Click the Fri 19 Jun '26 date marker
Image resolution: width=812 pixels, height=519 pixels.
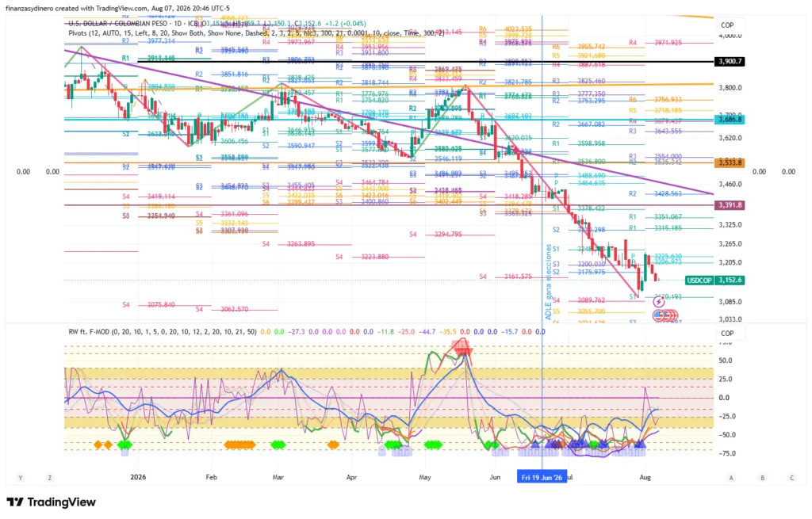coord(542,477)
